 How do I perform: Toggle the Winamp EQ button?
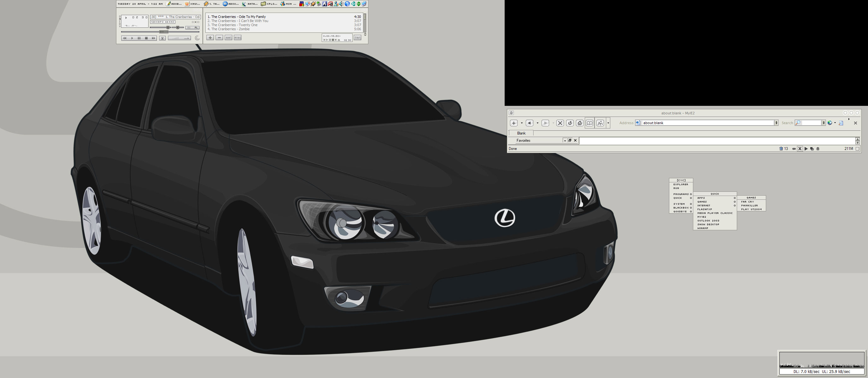click(x=189, y=28)
